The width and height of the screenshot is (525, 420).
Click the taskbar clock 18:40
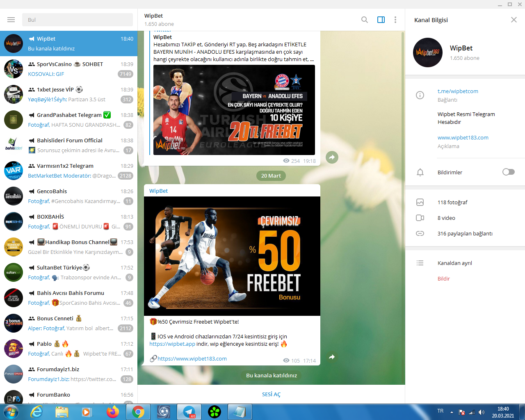503,409
